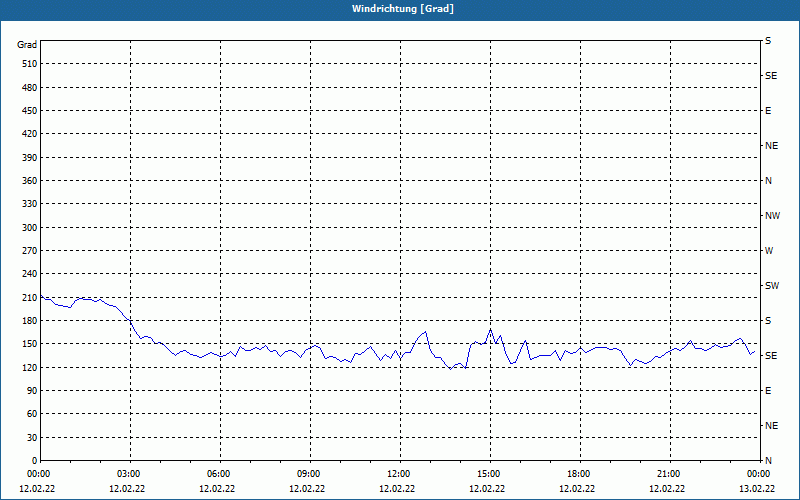Select the 150 degree axis label
The width and height of the screenshot is (800, 500).
click(30, 344)
